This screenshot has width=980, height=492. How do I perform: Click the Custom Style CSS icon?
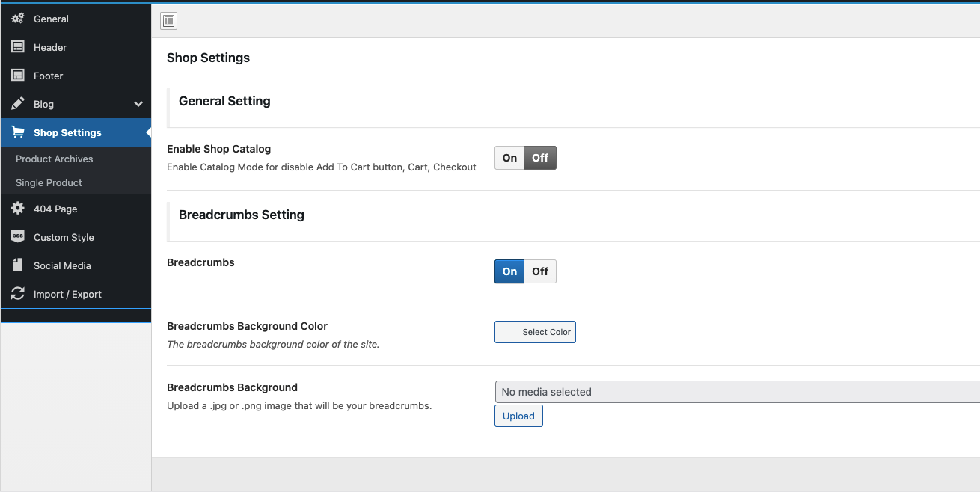click(18, 237)
